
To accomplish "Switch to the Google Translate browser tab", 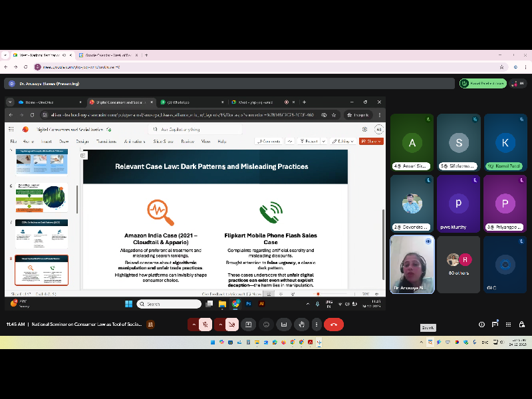I will click(106, 55).
